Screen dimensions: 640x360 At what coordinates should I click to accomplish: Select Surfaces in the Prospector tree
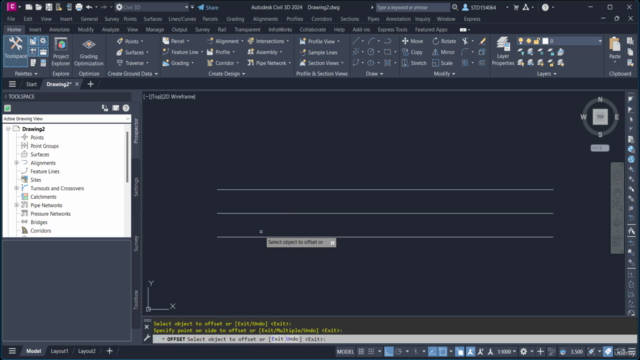click(40, 154)
